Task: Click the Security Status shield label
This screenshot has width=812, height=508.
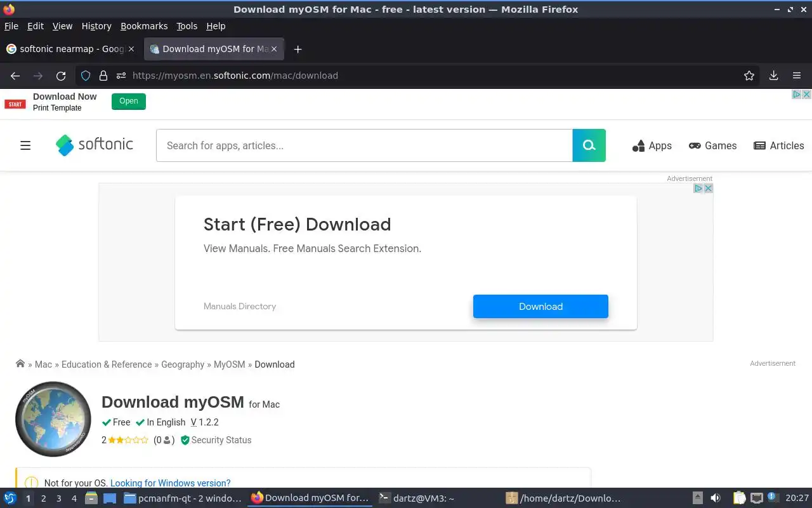Action: coord(216,440)
